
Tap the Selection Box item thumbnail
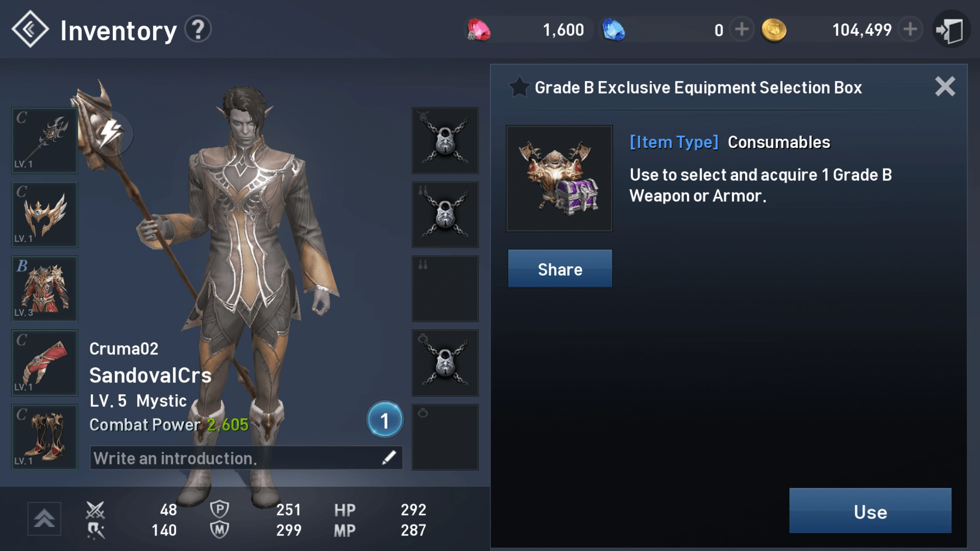pyautogui.click(x=559, y=178)
